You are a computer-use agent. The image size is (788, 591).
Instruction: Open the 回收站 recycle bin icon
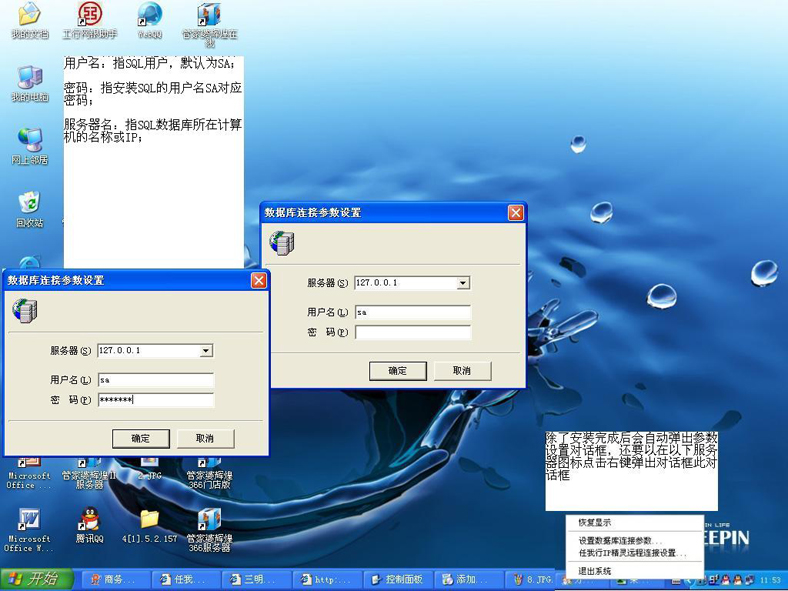(x=30, y=209)
